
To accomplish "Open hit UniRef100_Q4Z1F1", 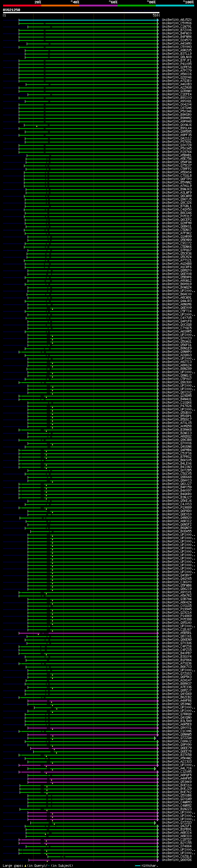I will pos(177,826).
